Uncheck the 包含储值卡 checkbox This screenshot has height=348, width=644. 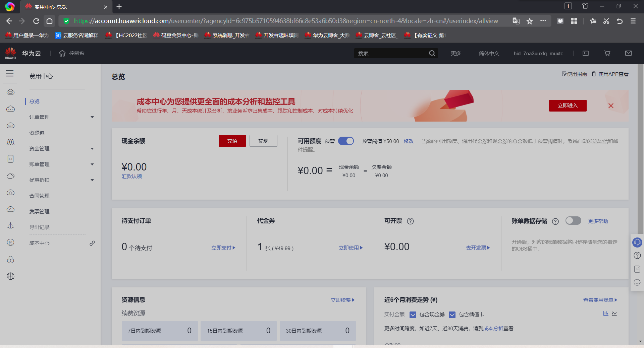coord(452,315)
